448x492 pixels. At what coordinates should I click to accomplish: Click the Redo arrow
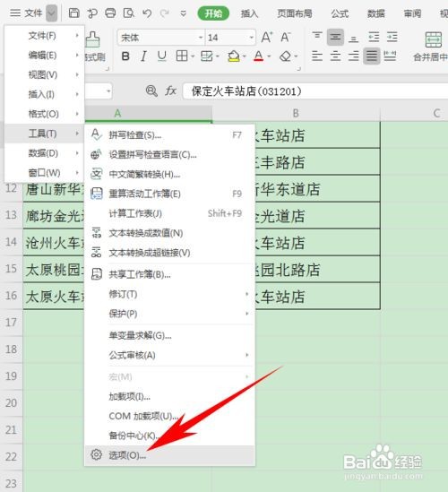(x=164, y=13)
